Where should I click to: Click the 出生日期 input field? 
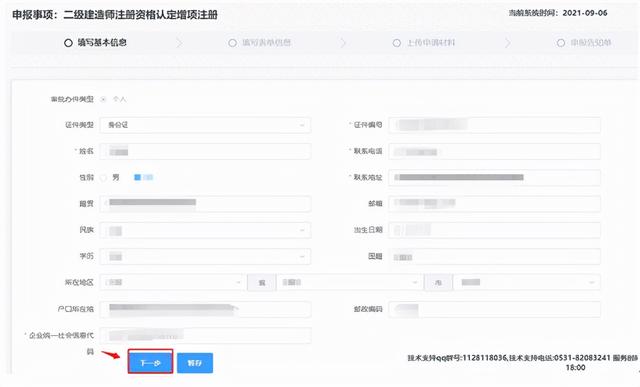(494, 230)
